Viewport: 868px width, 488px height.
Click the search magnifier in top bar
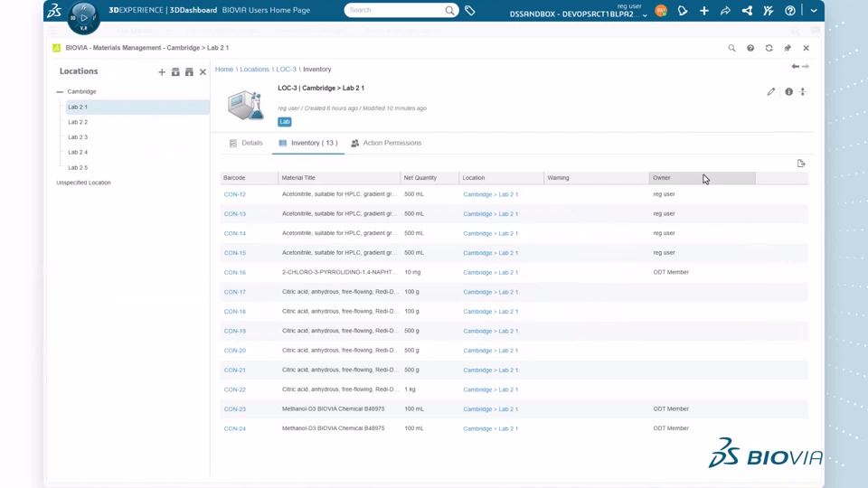tap(449, 11)
